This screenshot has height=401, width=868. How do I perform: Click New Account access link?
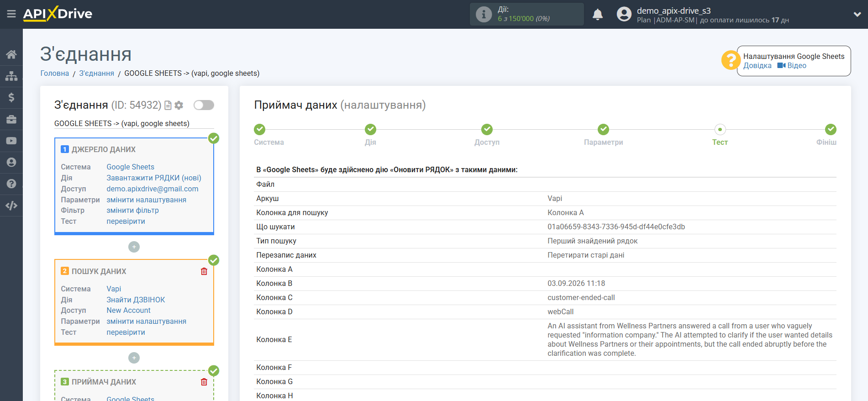128,310
